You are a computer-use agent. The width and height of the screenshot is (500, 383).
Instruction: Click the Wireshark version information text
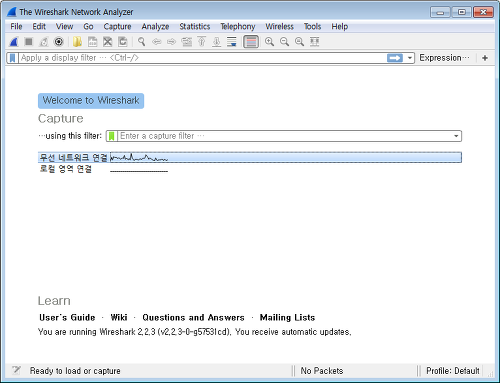point(195,332)
